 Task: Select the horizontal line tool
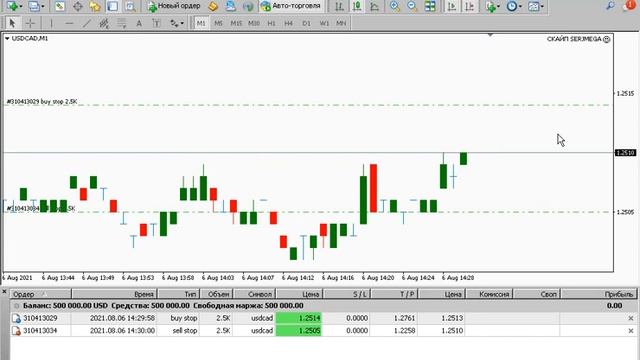pos(69,23)
